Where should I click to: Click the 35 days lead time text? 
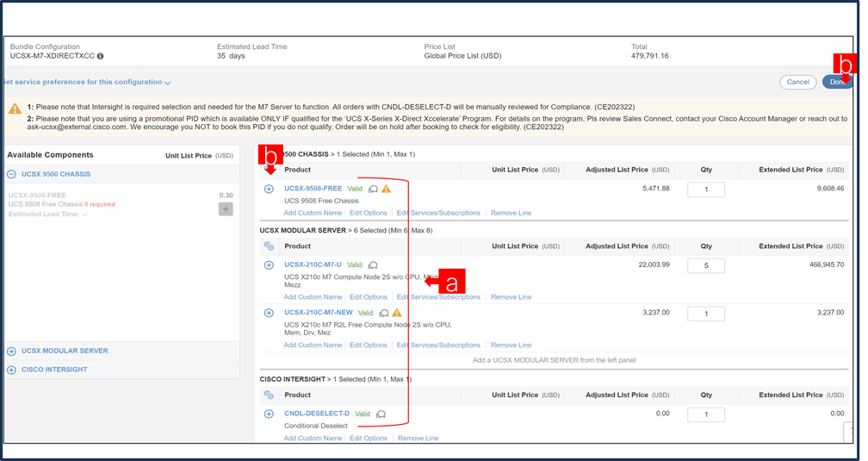231,56
